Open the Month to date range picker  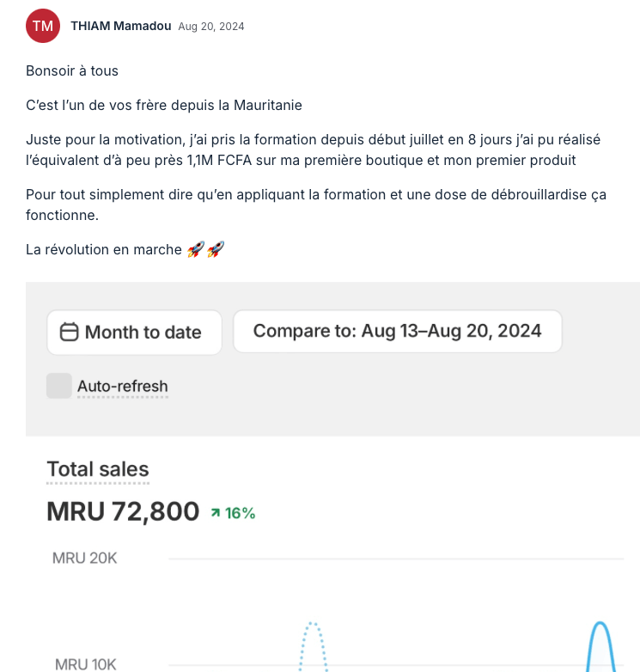click(x=135, y=333)
